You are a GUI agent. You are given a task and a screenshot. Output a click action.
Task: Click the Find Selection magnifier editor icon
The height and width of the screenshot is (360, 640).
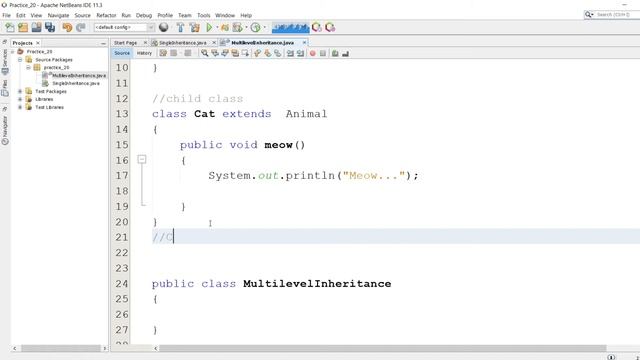(x=204, y=53)
